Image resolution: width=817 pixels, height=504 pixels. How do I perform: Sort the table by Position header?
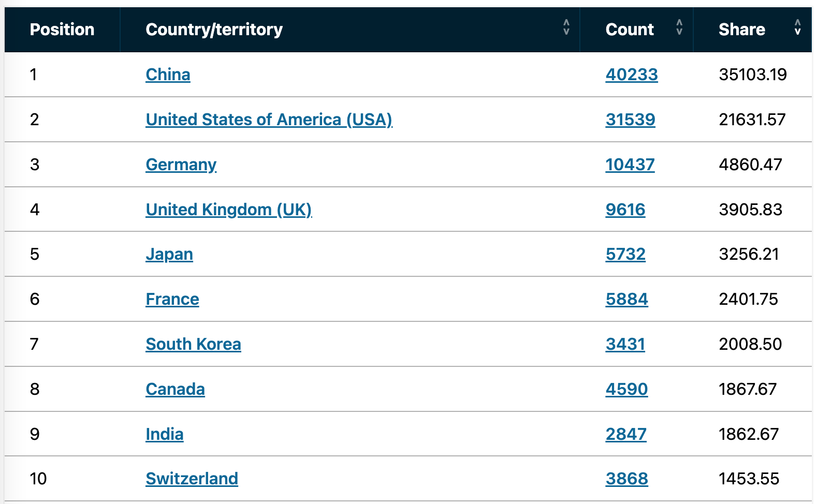62,29
